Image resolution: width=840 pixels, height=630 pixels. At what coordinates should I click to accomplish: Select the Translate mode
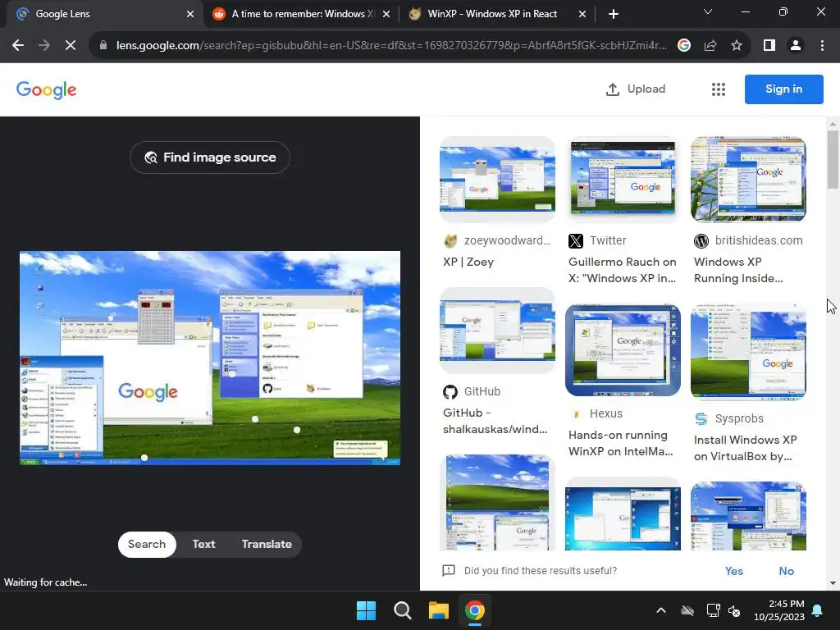[x=267, y=545]
